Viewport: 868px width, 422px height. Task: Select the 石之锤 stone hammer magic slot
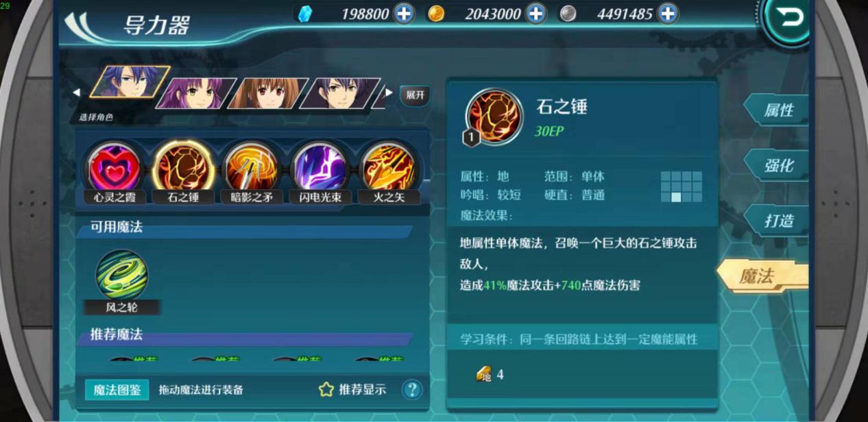pos(183,168)
